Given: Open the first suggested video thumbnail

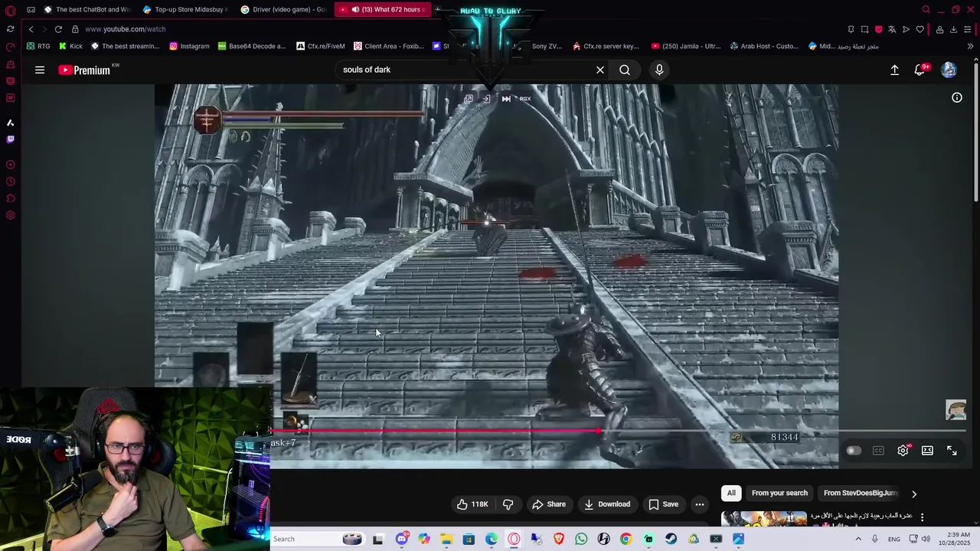Looking at the screenshot, I should click(x=763, y=519).
